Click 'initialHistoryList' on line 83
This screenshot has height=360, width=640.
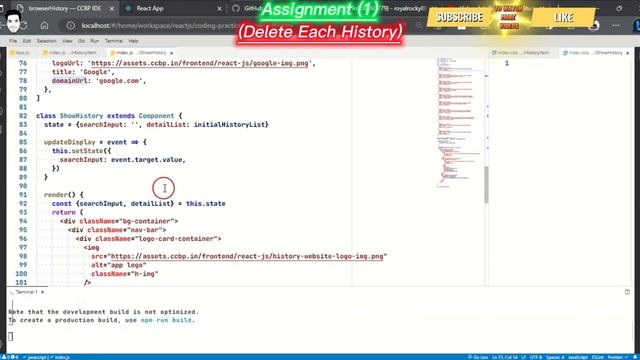(x=229, y=124)
